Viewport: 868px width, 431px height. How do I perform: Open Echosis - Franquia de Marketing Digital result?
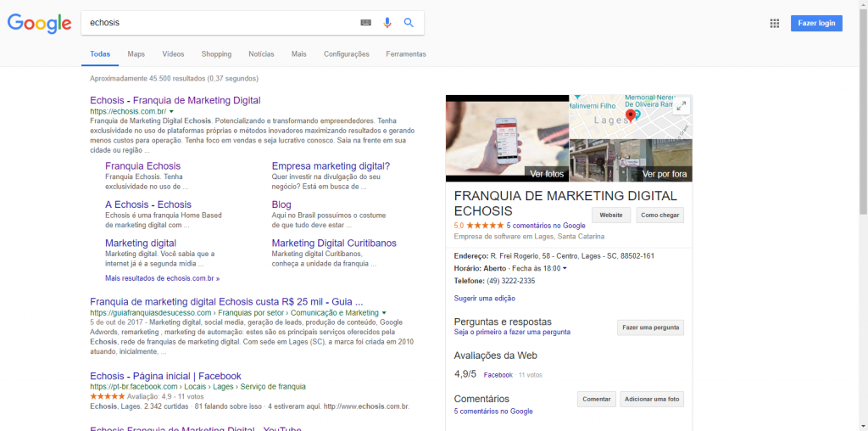pyautogui.click(x=175, y=100)
